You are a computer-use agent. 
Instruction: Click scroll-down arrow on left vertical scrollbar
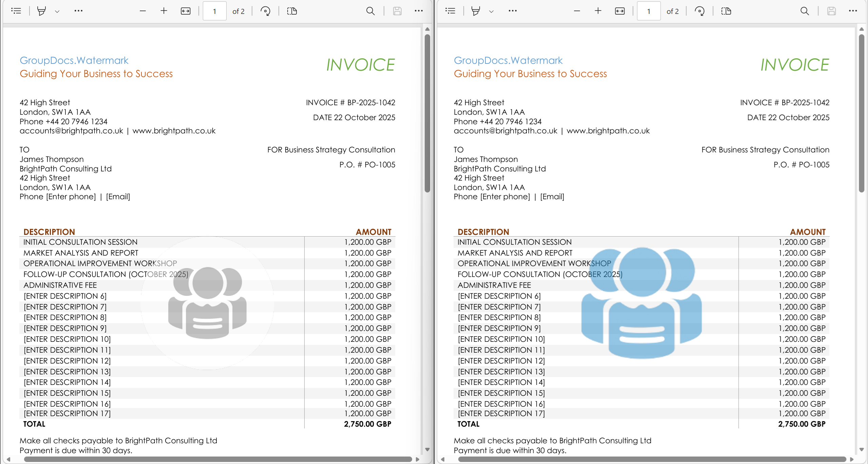point(427,449)
